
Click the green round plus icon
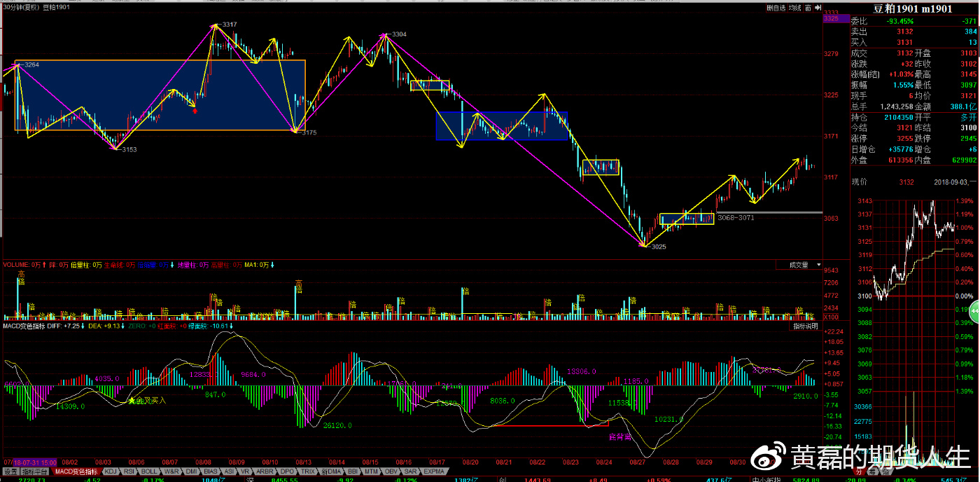tap(974, 311)
